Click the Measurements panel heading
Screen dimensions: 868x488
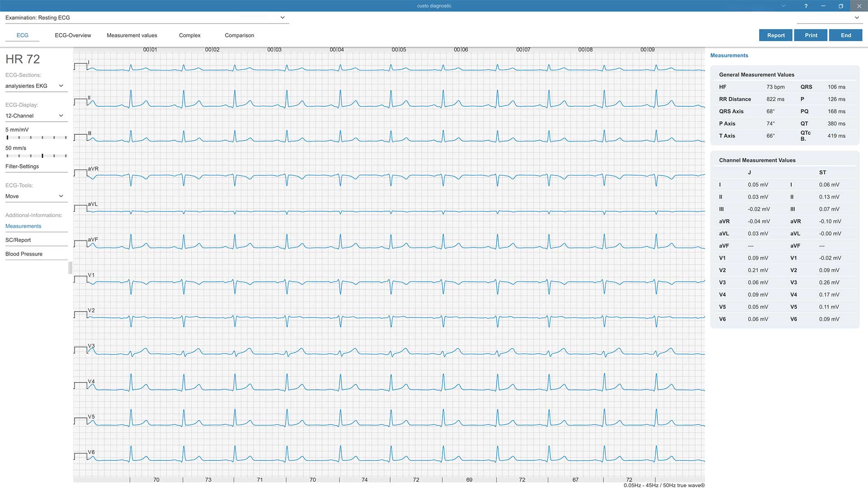pyautogui.click(x=729, y=55)
